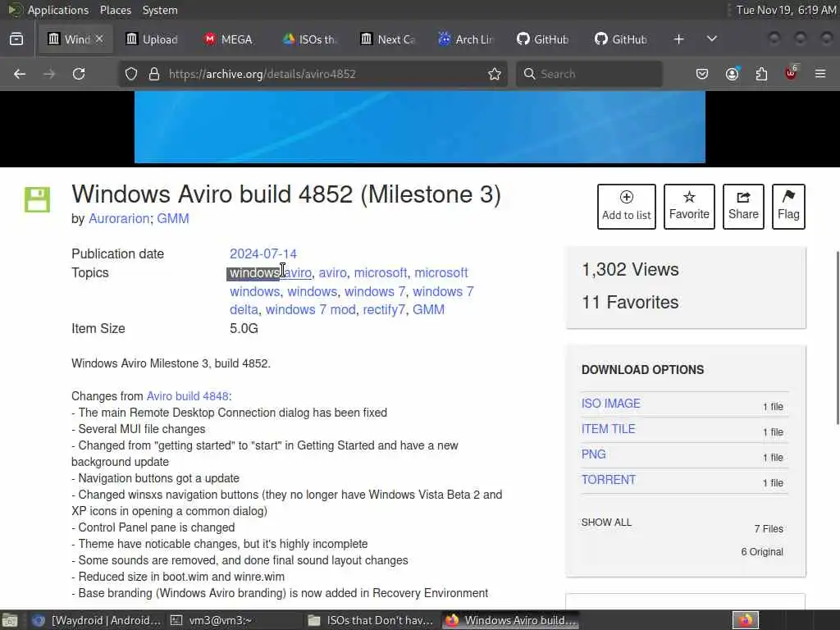Open the first GMM author link
This screenshot has width=840, height=630.
[x=172, y=218]
